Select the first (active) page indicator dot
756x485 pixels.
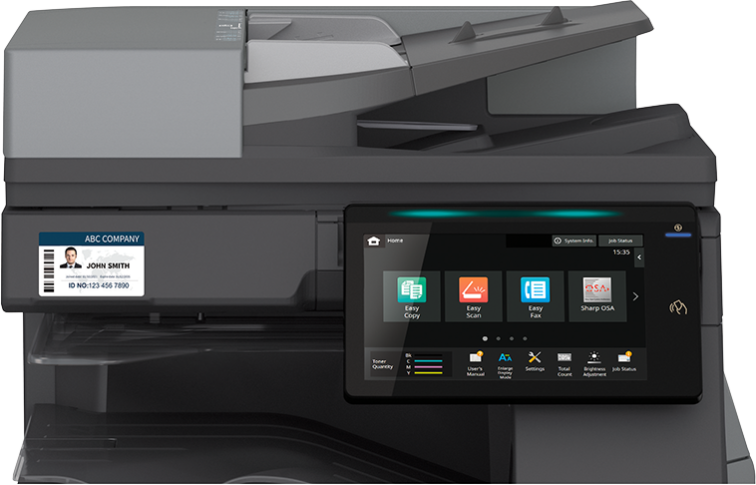click(x=485, y=338)
